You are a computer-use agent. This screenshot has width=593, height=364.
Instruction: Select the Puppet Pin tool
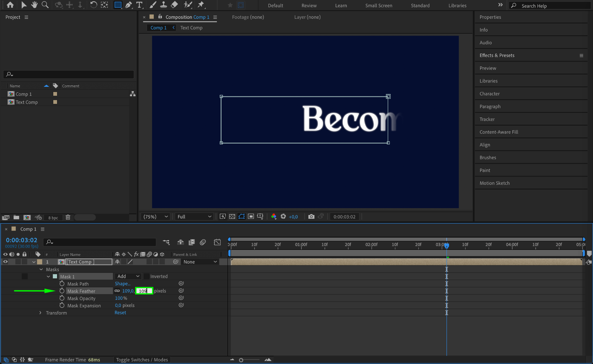pyautogui.click(x=201, y=5)
